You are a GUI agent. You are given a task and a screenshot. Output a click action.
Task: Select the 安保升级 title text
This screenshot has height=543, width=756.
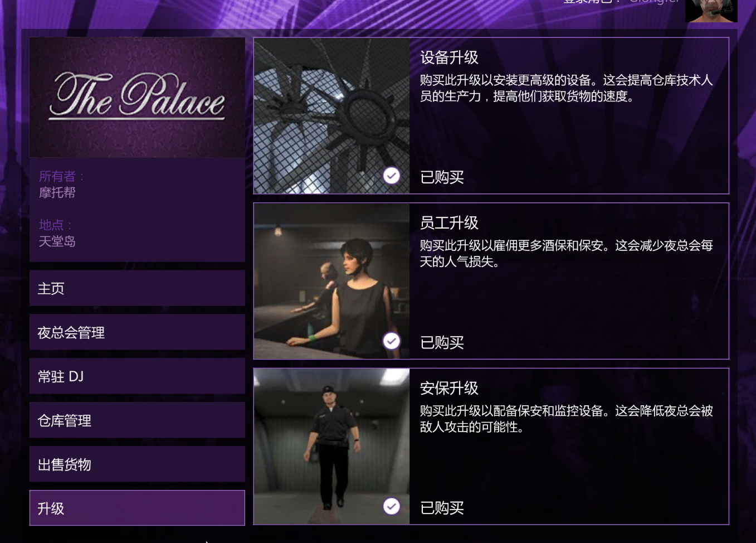coord(449,388)
